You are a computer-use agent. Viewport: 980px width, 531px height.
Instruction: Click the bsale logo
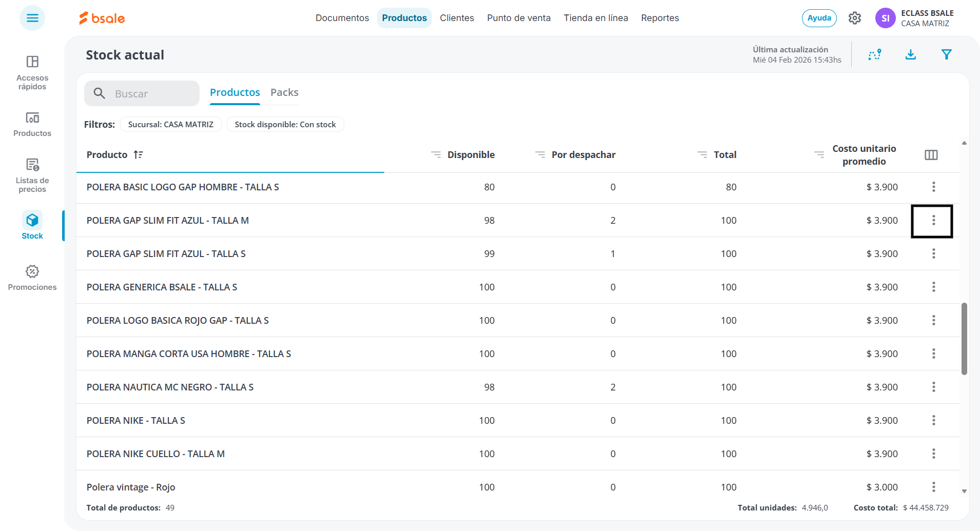pos(102,18)
